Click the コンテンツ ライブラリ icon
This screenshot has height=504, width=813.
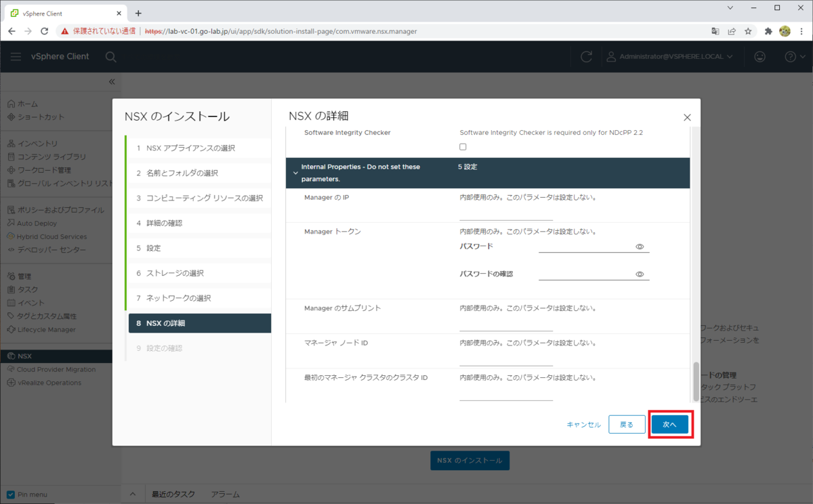click(12, 156)
